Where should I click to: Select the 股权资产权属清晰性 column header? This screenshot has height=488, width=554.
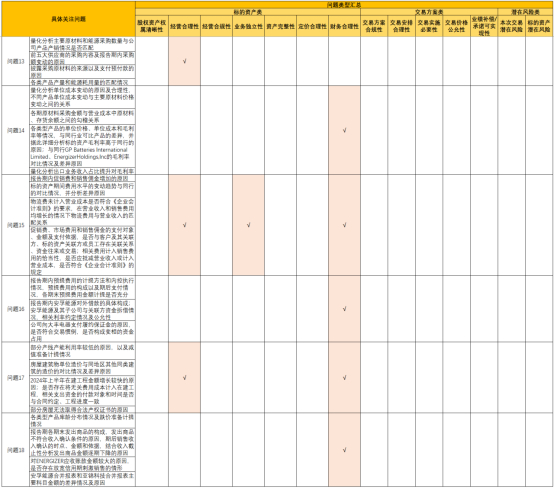(152, 26)
